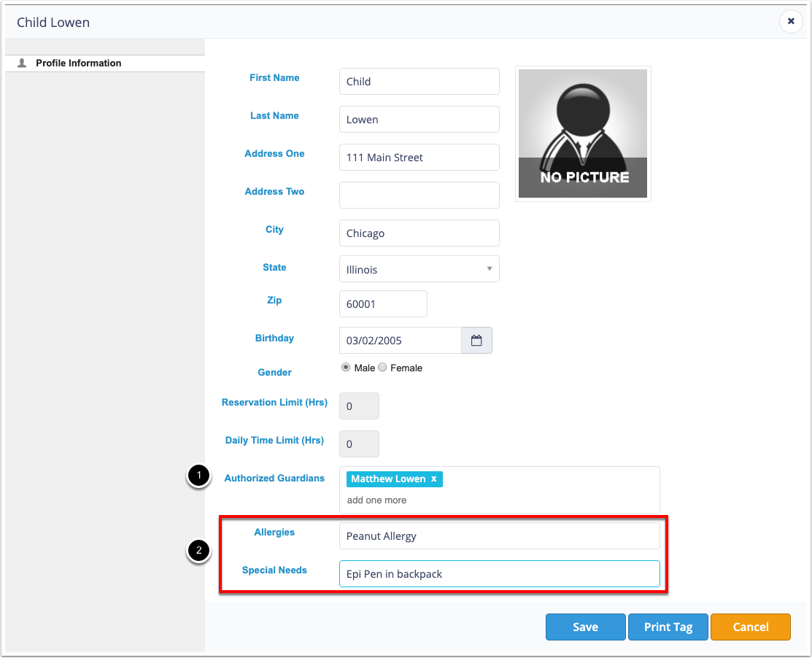Click the Allergies label
Screen dimensions: 812x658
coord(274,533)
